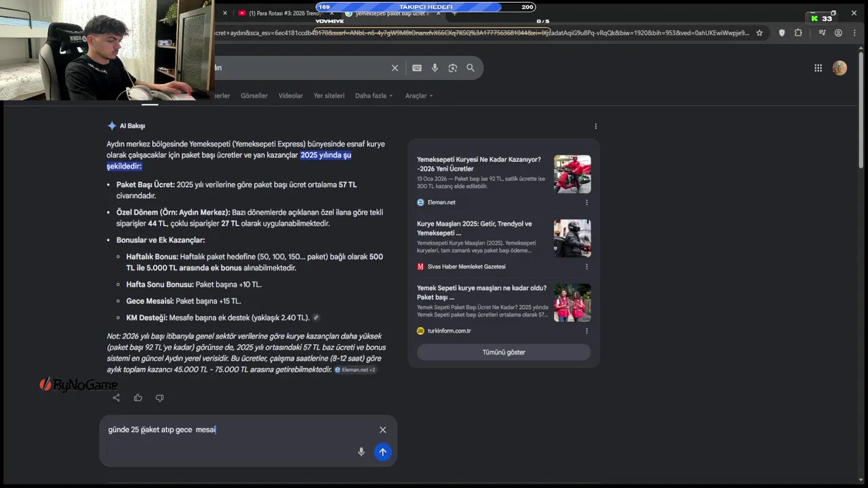Click the 'Hafta Sonu Bonusu:' text
The image size is (868, 488).
tap(160, 285)
